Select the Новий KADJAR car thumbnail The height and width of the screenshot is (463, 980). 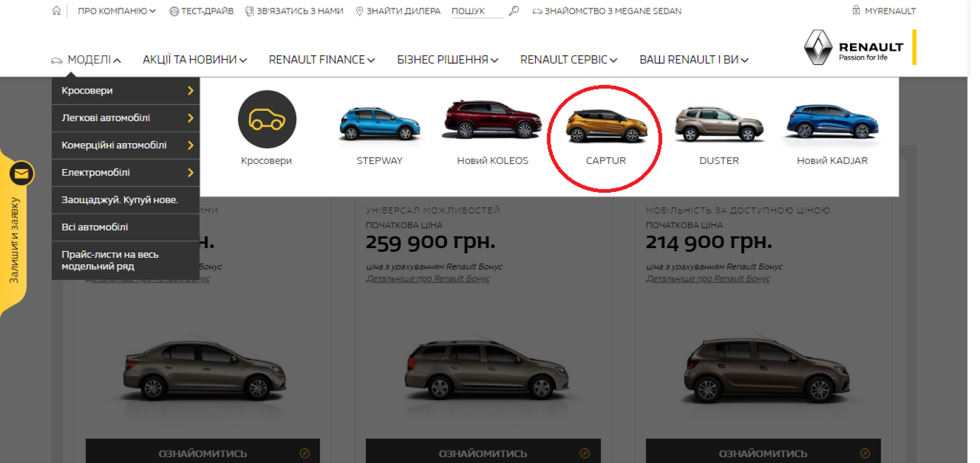pos(832,123)
